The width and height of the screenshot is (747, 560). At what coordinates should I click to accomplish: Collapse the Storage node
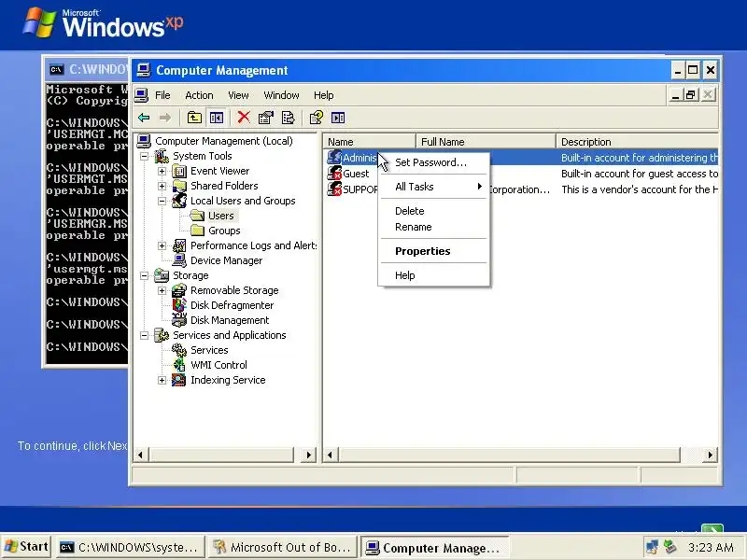tap(144, 275)
